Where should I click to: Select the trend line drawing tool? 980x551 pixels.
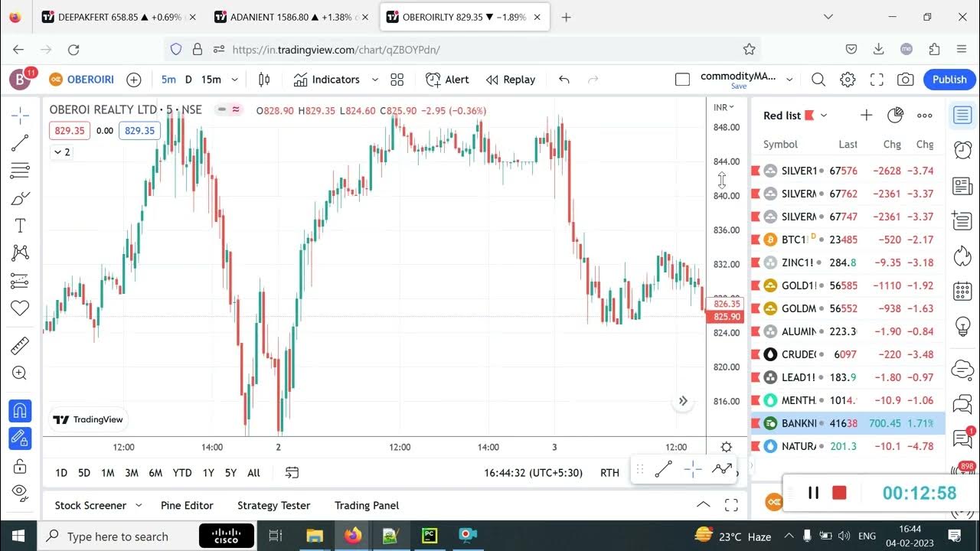pyautogui.click(x=20, y=143)
